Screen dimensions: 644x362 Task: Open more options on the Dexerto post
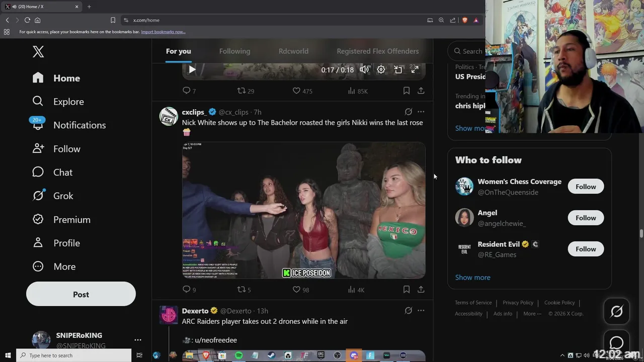(421, 310)
